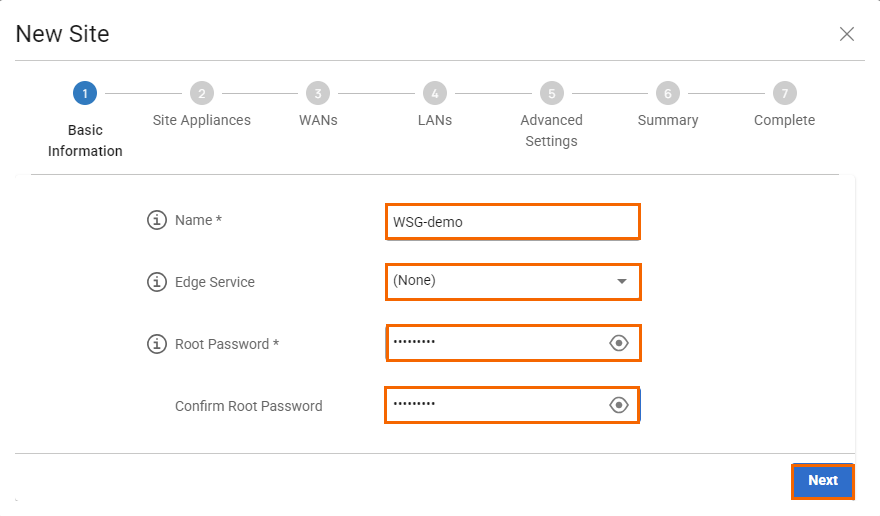880x516 pixels.
Task: Click into Confirm Root Password field
Action: (x=495, y=405)
